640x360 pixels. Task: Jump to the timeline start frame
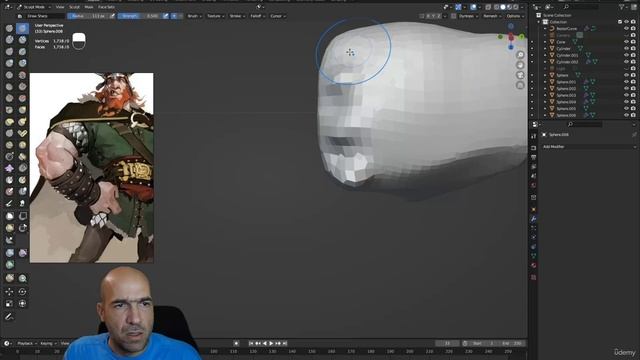point(251,343)
